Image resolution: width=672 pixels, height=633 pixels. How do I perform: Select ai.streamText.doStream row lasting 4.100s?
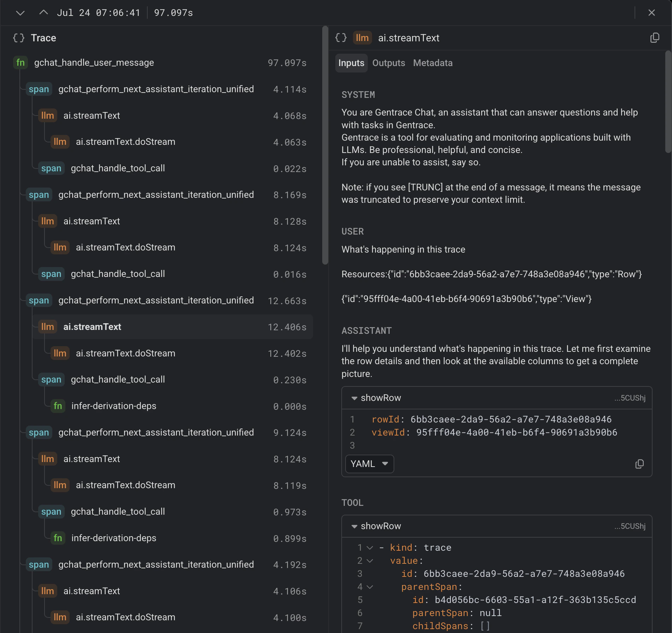(x=179, y=617)
